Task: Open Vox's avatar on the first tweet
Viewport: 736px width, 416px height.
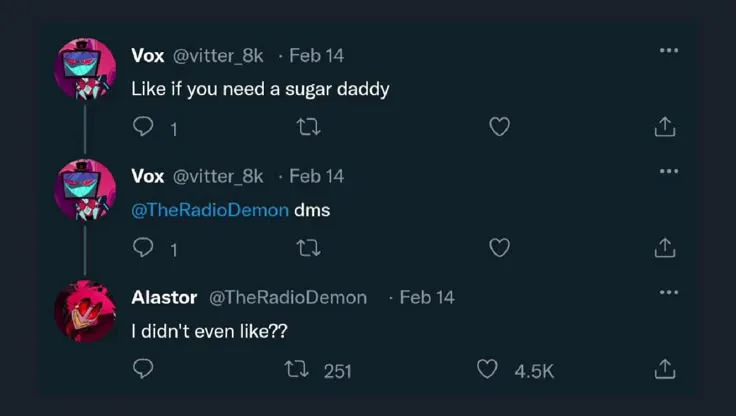Action: pos(84,69)
